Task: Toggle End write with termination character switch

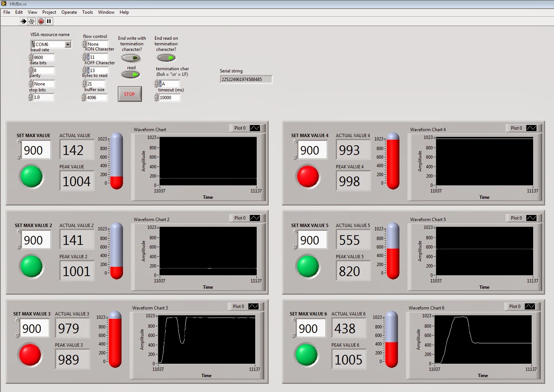Action: (132, 58)
